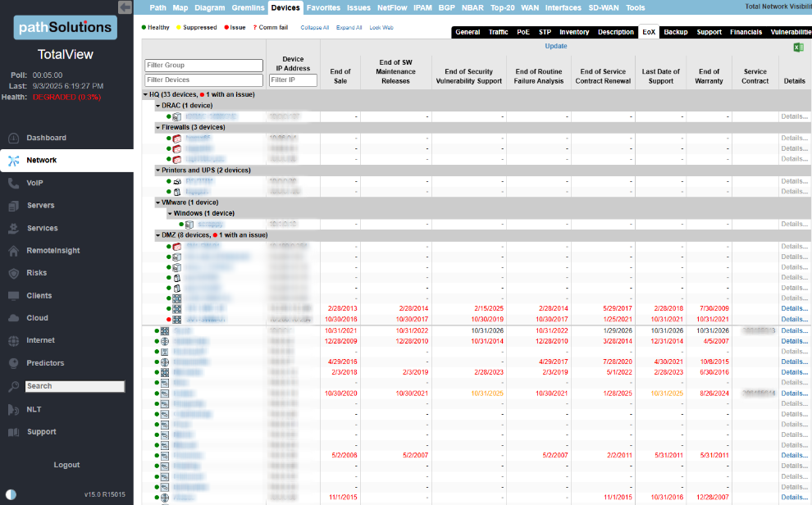Click the DEGRADED (0.3%) health status
The height and width of the screenshot is (505, 812).
(x=66, y=98)
